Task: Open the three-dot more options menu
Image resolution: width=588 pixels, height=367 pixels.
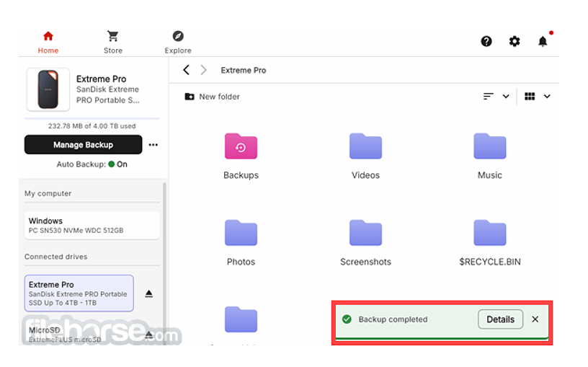Action: point(153,145)
